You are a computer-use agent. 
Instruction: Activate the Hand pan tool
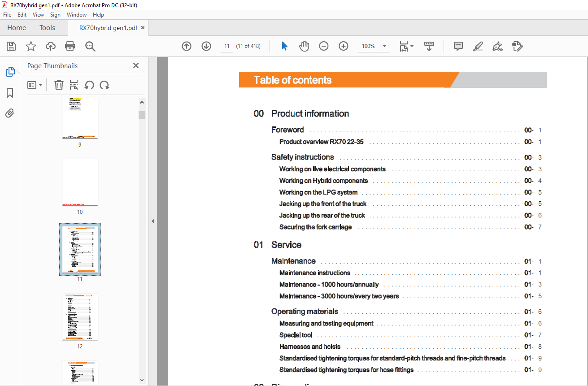[304, 46]
